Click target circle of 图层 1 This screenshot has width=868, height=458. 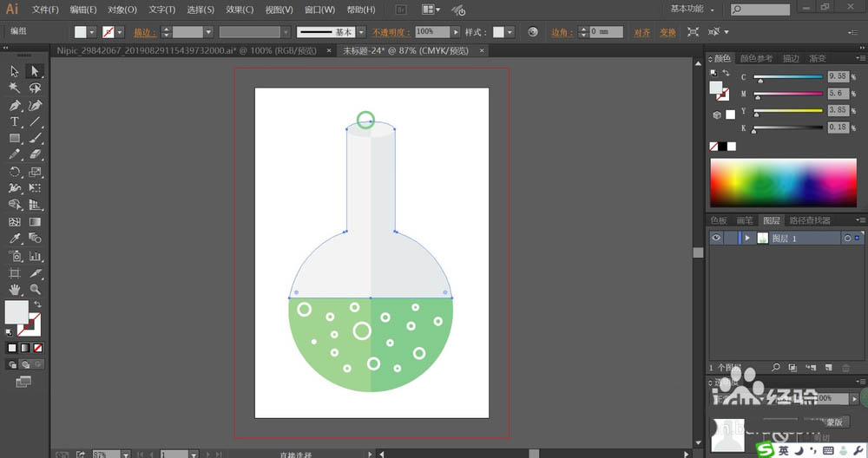[847, 238]
